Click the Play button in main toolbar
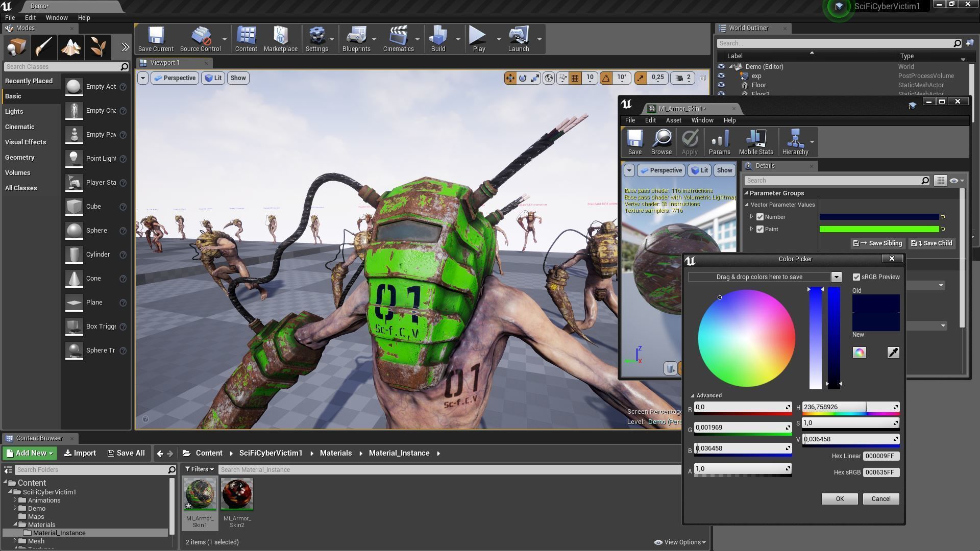The width and height of the screenshot is (980, 551). (478, 39)
